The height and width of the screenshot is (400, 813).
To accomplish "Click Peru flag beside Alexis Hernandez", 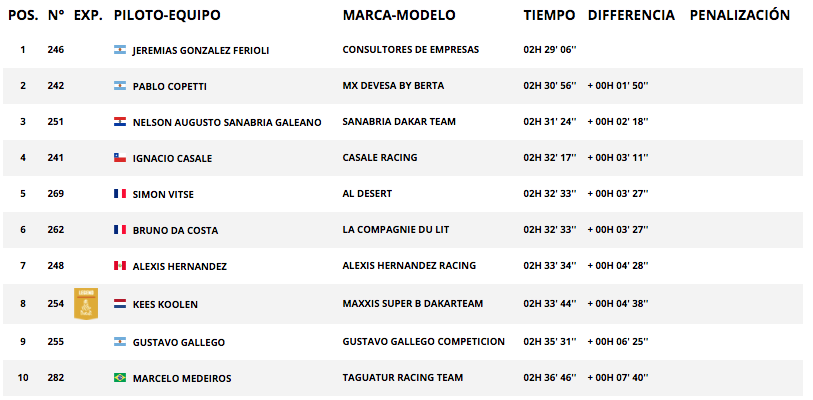I will pos(120,266).
